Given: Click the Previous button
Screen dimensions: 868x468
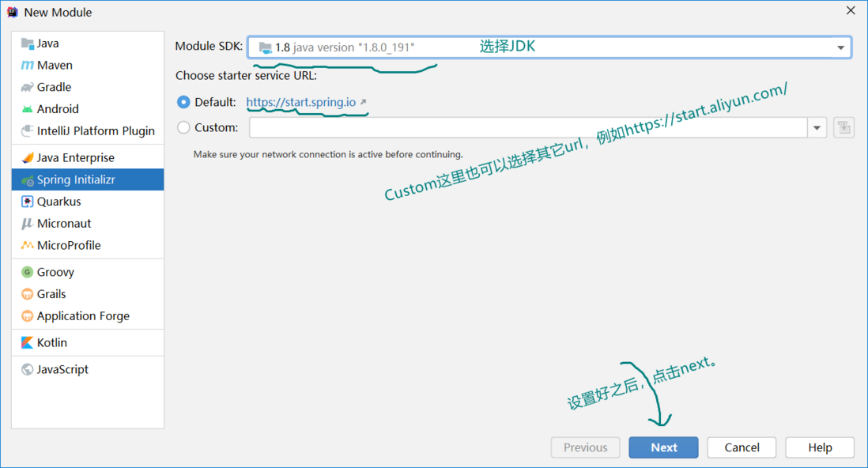Looking at the screenshot, I should click(585, 447).
